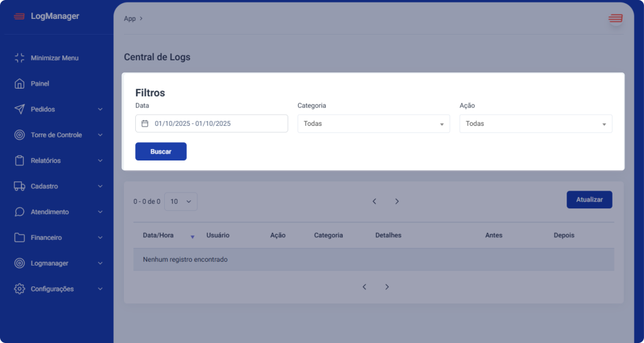The height and width of the screenshot is (343, 644).
Task: Click the Minimizar Menu collapse icon
Action: 19,58
